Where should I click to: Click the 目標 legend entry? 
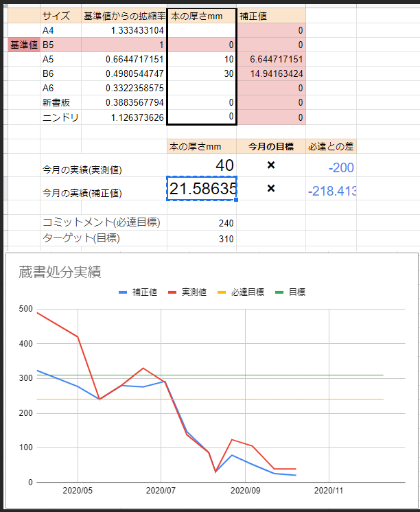290,292
